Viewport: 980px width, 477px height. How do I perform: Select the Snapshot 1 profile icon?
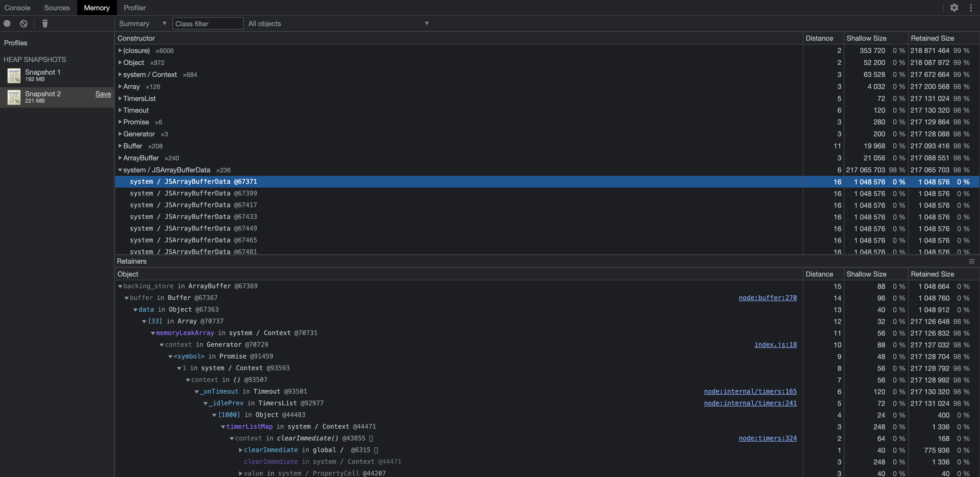coord(14,76)
